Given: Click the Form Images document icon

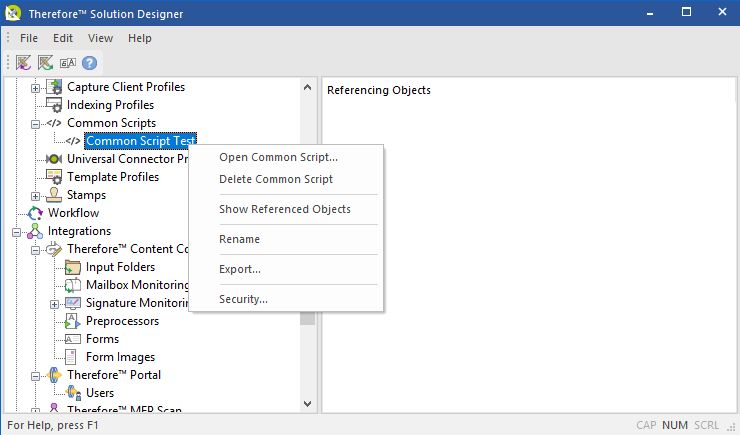Looking at the screenshot, I should [73, 357].
